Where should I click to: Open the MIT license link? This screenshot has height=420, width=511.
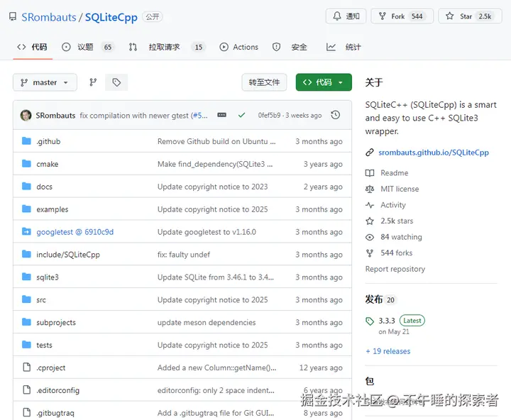click(400, 189)
